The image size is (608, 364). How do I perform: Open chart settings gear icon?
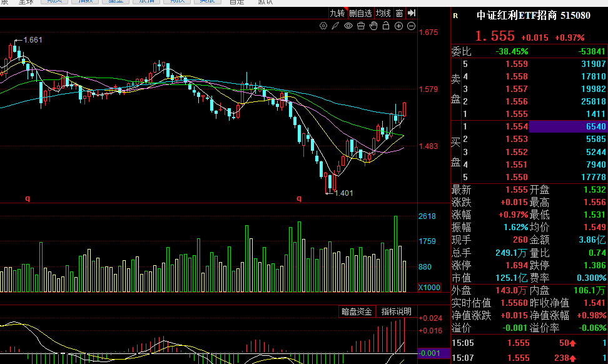point(323,26)
